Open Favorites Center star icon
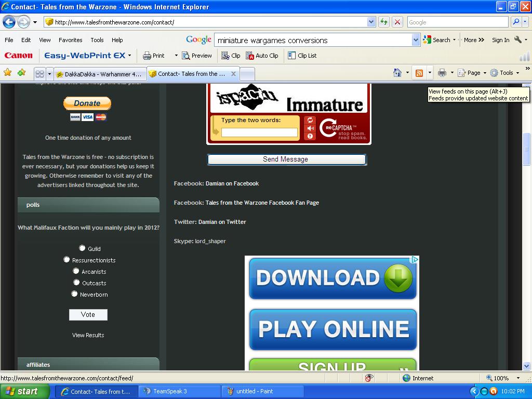532x399 pixels. [7, 73]
